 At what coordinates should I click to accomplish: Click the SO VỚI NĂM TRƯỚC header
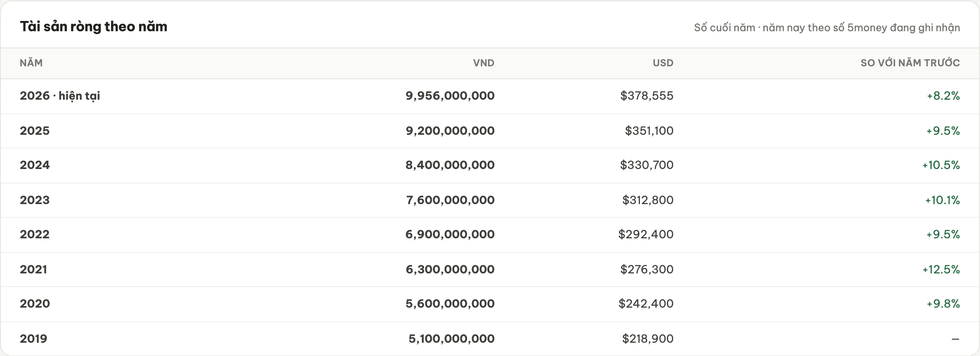[910, 63]
